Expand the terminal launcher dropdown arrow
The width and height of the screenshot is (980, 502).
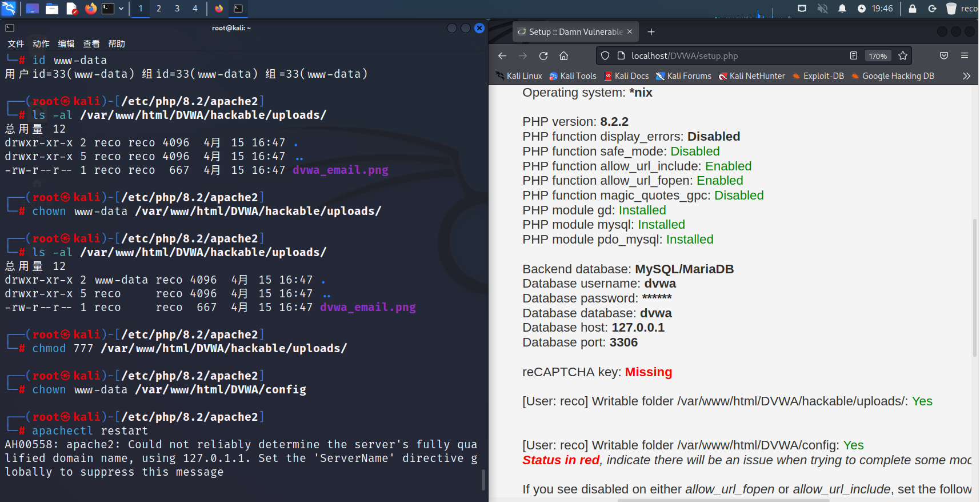pyautogui.click(x=121, y=9)
